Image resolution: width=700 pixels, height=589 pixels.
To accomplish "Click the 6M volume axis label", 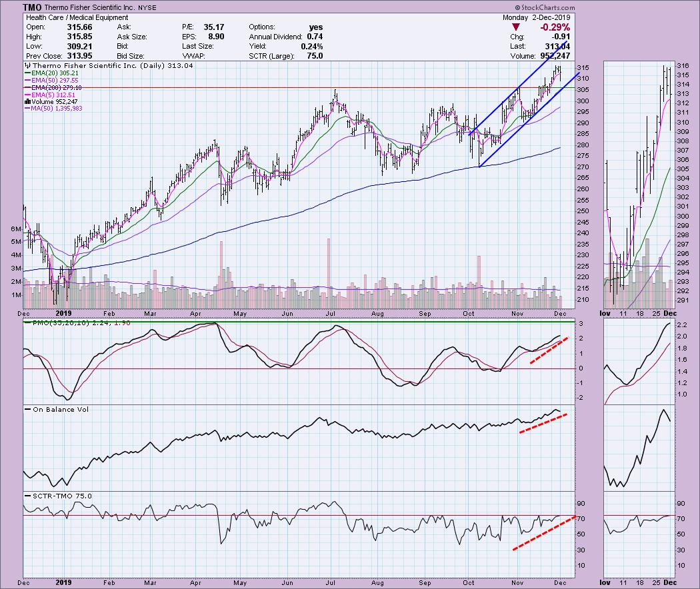I will coord(15,229).
